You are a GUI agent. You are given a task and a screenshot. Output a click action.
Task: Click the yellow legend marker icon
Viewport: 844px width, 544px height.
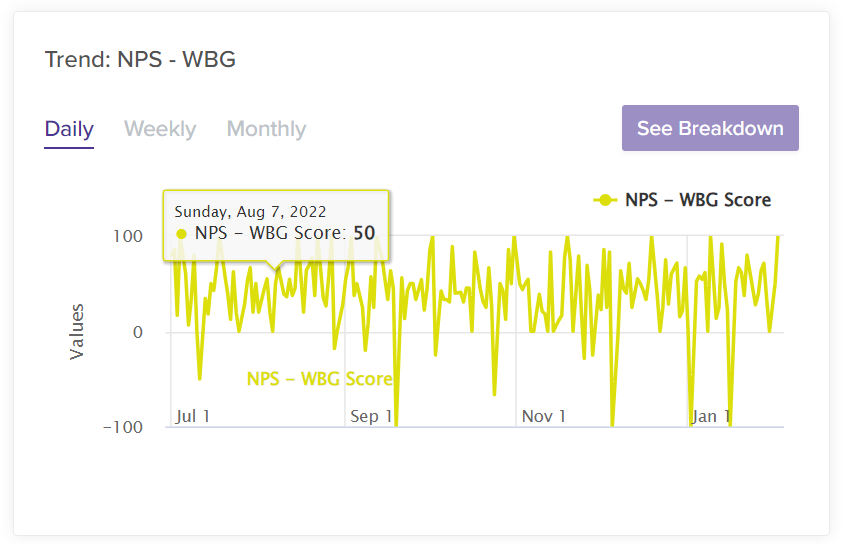pos(604,200)
